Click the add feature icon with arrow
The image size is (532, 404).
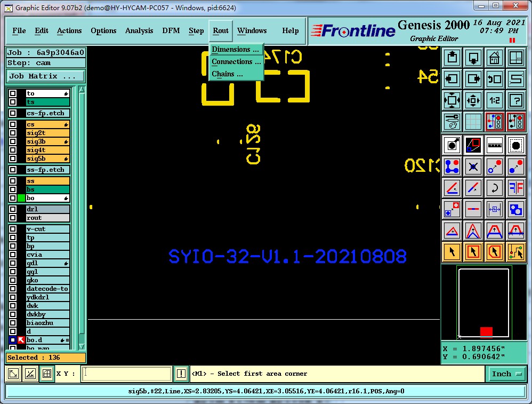[x=452, y=145]
